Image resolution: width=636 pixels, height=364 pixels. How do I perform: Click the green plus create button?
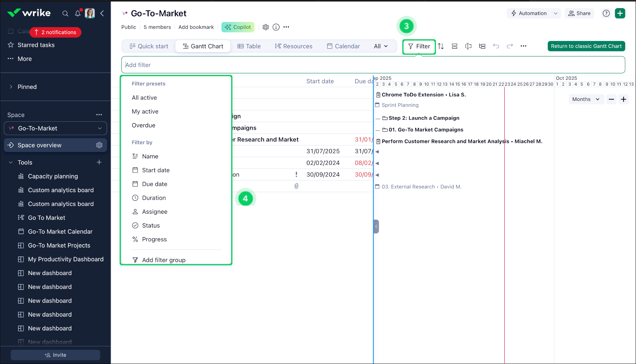[620, 13]
